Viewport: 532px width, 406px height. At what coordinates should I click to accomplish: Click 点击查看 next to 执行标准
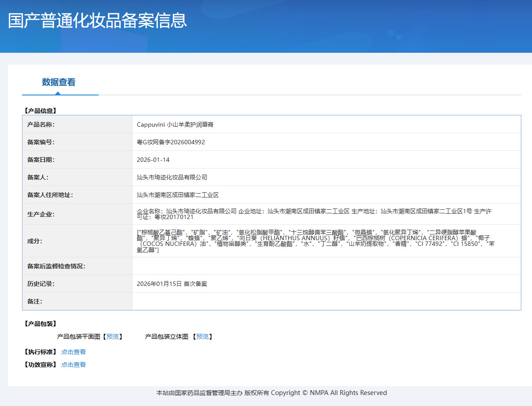tap(73, 352)
